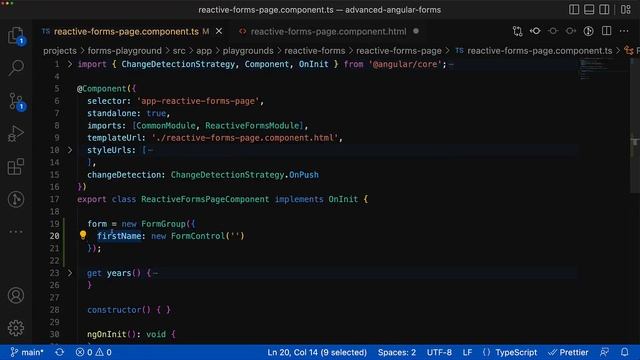Click the open changes with previous revision icon
The width and height of the screenshot is (640, 360).
pyautogui.click(x=535, y=31)
